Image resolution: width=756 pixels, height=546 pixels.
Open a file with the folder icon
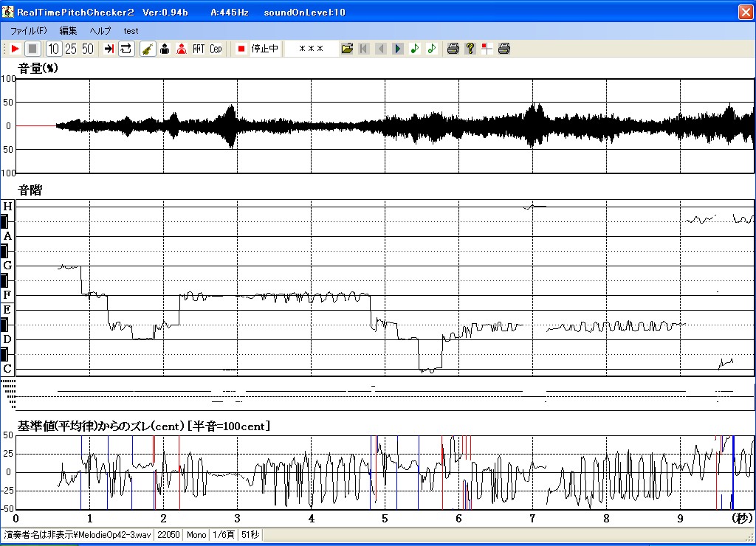(347, 49)
